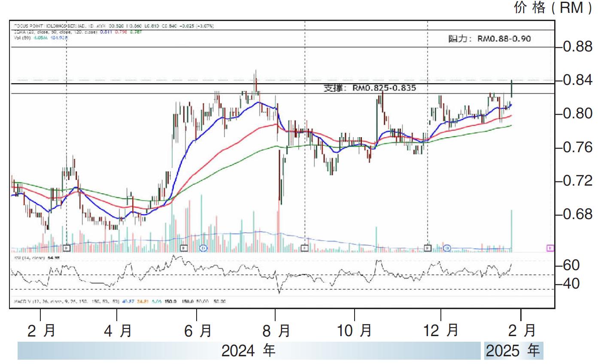The height and width of the screenshot is (364, 616).
Task: Click the 0.80 price axis label
Action: tap(578, 114)
